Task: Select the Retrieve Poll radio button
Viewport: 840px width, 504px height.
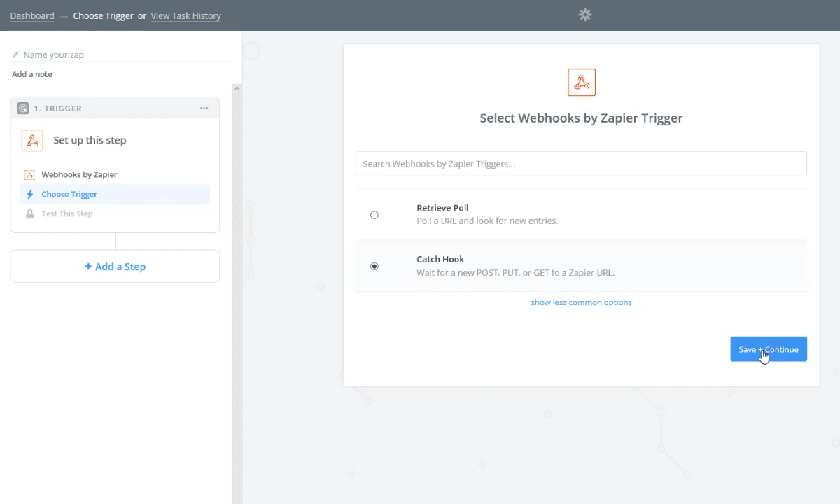Action: (x=374, y=215)
